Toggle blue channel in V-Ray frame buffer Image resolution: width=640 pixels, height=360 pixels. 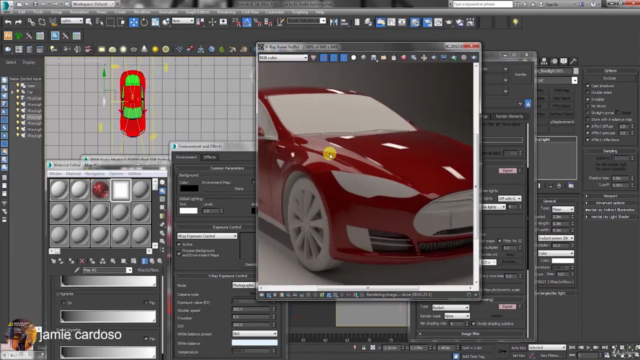pos(344,58)
